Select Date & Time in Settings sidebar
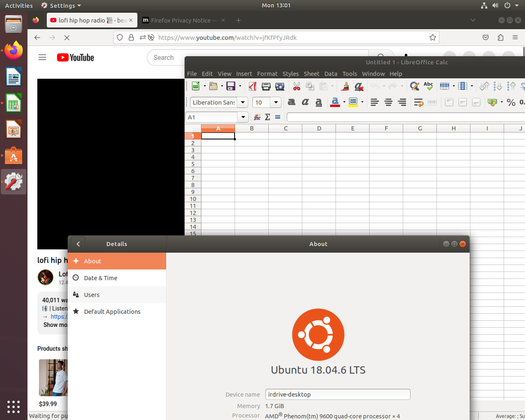The width and height of the screenshot is (525, 420). 117,278
